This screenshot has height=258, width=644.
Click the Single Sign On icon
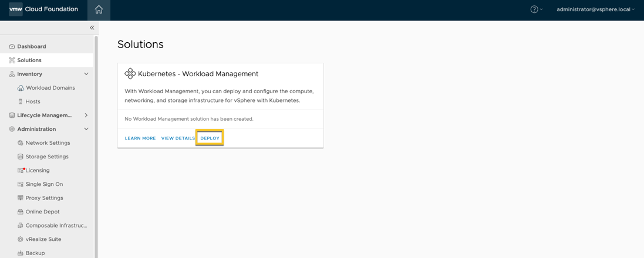click(x=21, y=184)
